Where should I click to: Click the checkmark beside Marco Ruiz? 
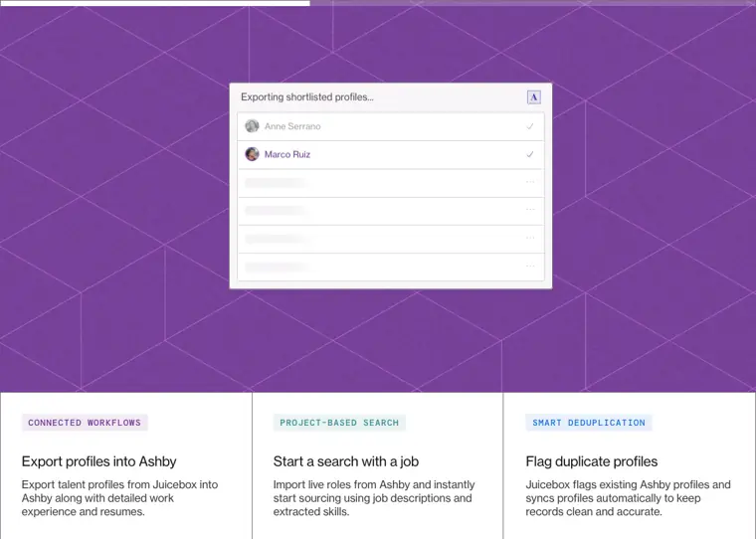coord(530,154)
